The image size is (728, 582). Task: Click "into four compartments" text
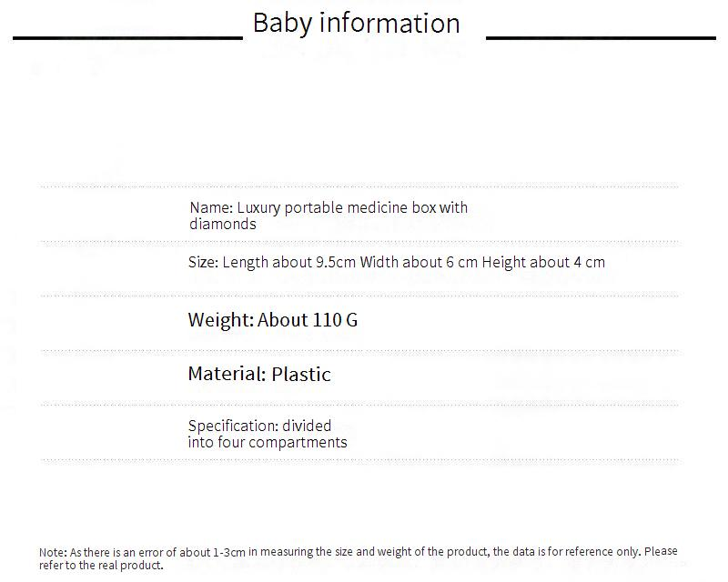point(268,443)
